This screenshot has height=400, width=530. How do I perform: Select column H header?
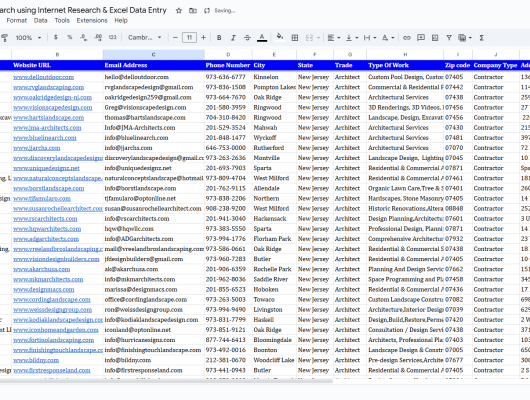405,54
